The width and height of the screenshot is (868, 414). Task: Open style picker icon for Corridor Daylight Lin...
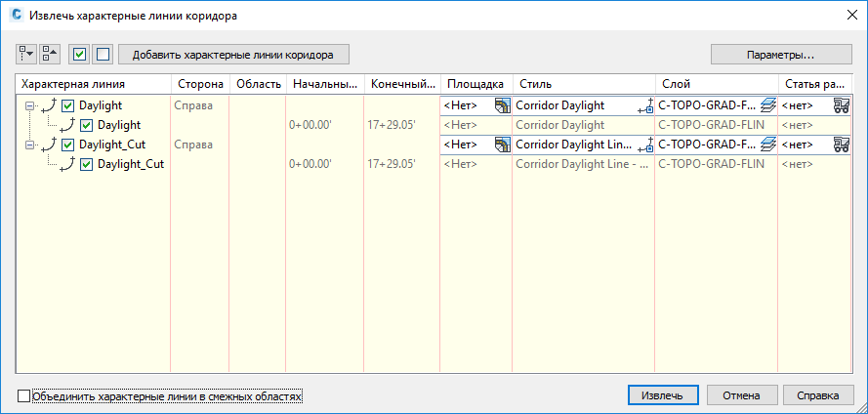pyautogui.click(x=645, y=145)
